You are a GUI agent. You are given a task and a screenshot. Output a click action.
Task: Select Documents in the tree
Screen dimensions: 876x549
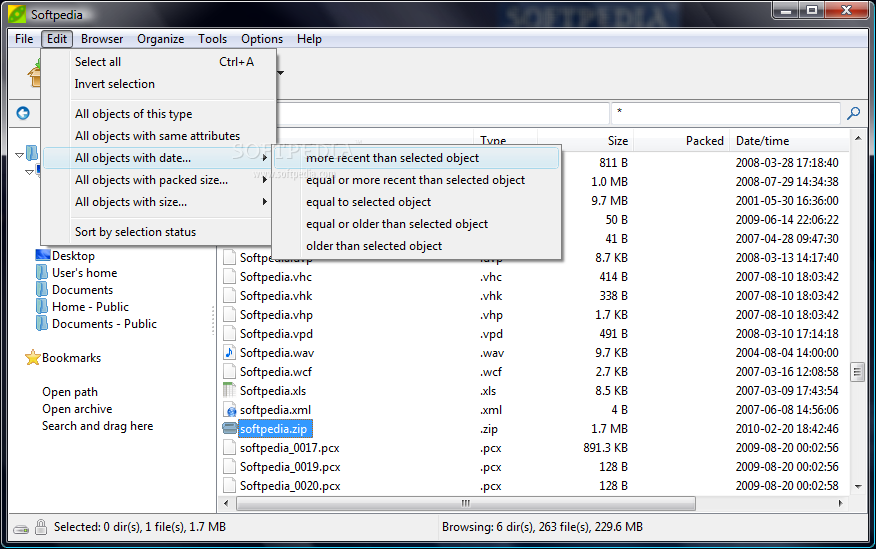point(82,289)
